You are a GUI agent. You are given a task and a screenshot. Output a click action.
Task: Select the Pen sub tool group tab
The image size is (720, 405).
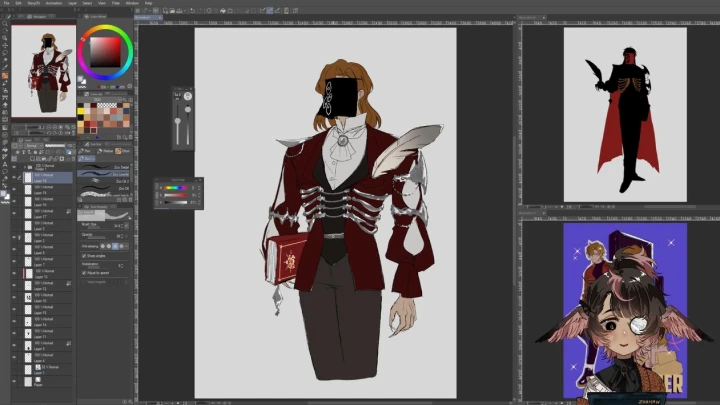pos(84,151)
